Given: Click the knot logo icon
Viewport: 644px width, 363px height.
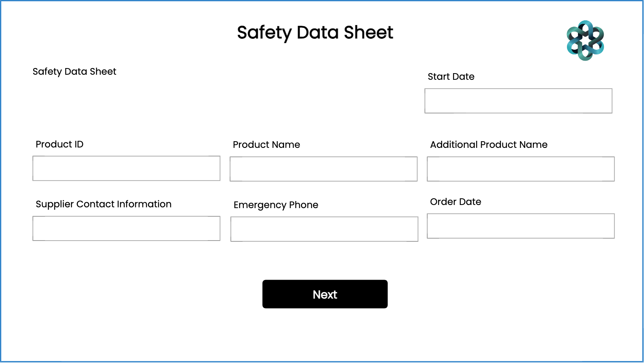Looking at the screenshot, I should pos(585,41).
